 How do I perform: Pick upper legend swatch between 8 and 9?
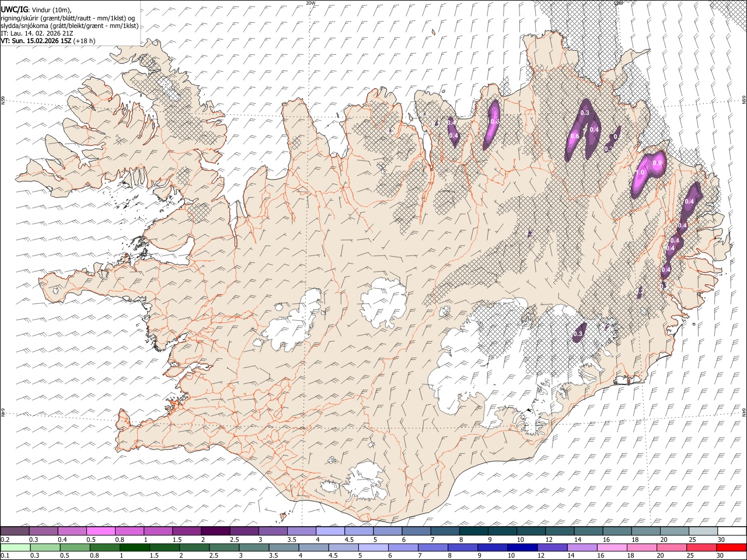[x=473, y=531]
